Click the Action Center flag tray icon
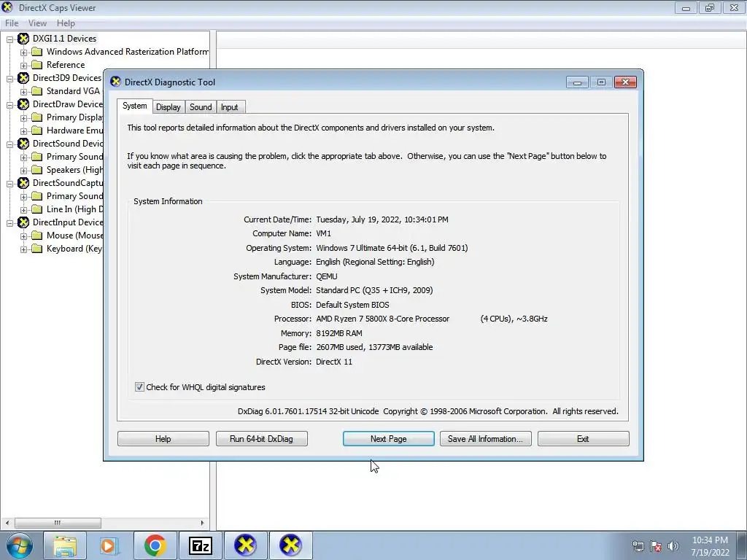Image resolution: width=747 pixels, height=560 pixels. click(656, 546)
